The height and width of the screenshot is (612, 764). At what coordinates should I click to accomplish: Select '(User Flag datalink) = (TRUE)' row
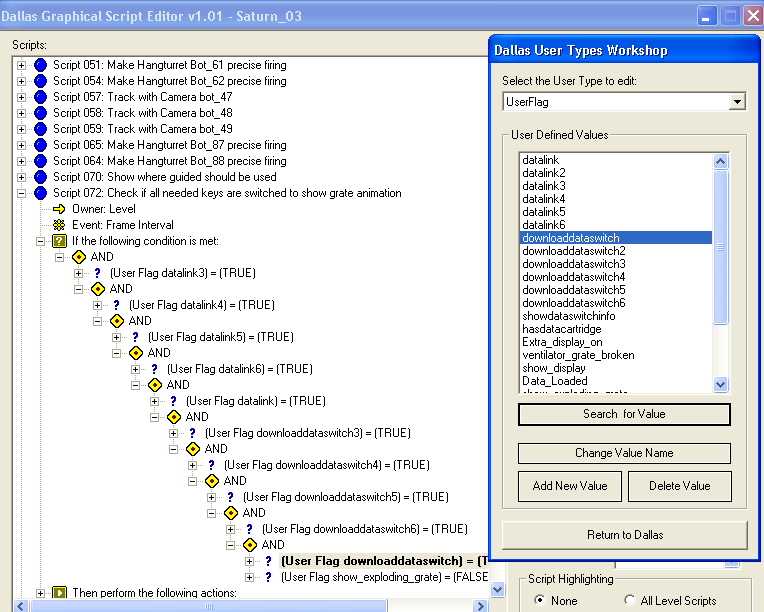click(256, 401)
